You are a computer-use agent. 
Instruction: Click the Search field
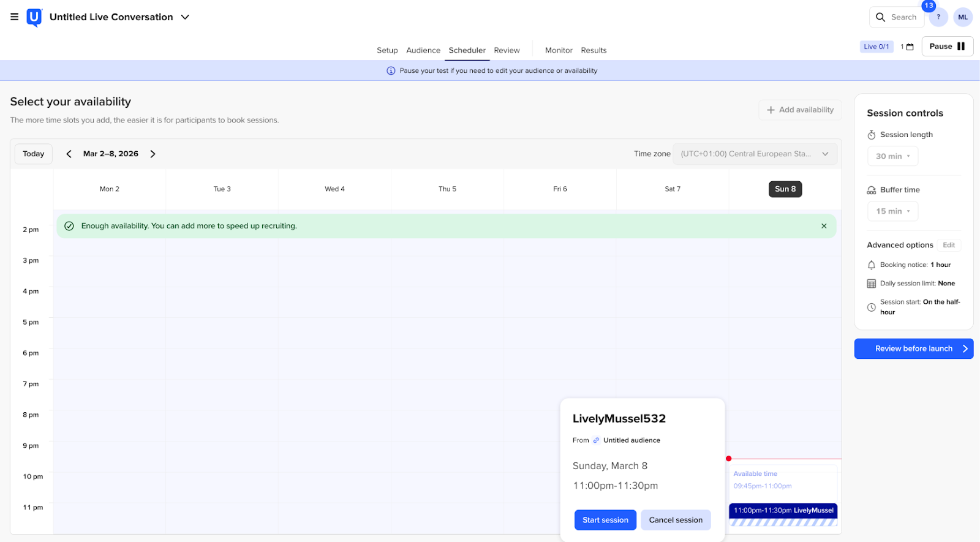click(897, 17)
